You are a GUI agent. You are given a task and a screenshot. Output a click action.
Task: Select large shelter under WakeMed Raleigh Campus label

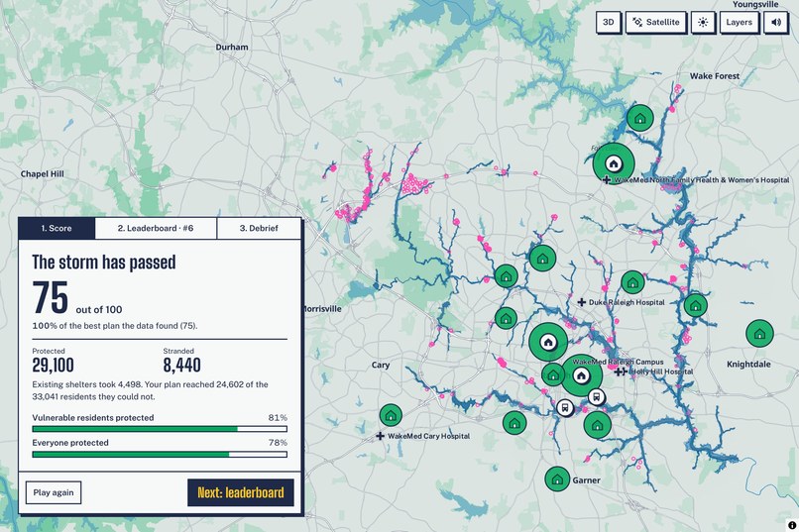click(x=582, y=375)
